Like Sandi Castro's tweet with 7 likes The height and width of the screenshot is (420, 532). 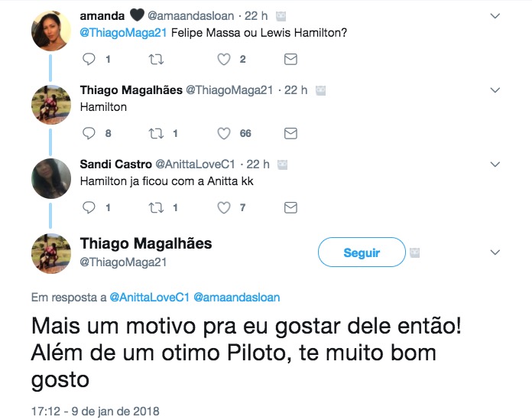coord(223,207)
